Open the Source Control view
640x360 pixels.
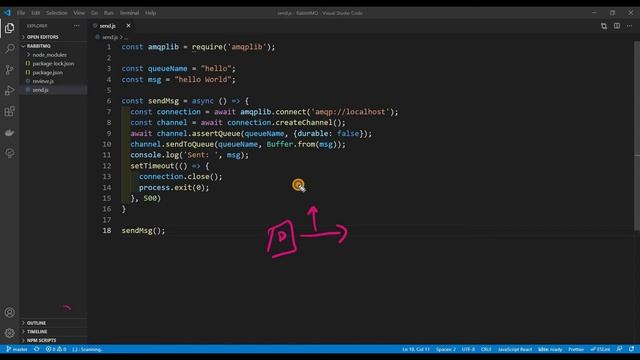[x=9, y=69]
